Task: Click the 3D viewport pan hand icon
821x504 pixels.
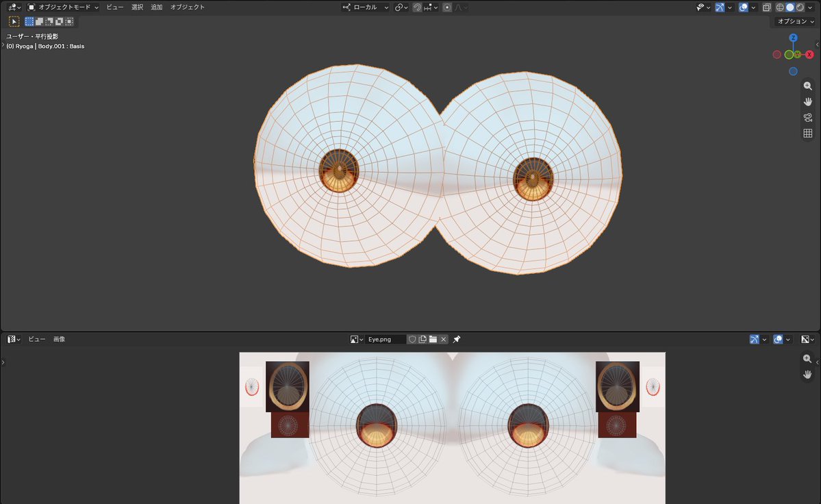Action: [x=808, y=101]
